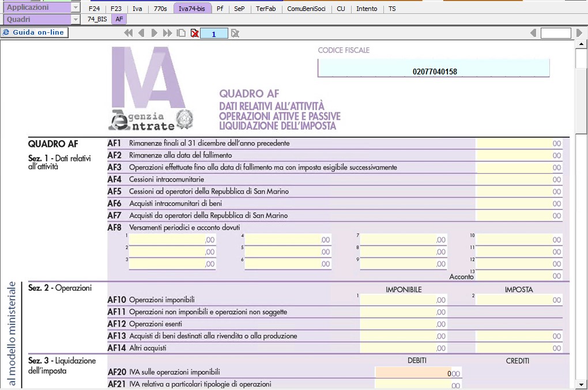Click the AF3 amount field
The image size is (588, 390).
(519, 167)
